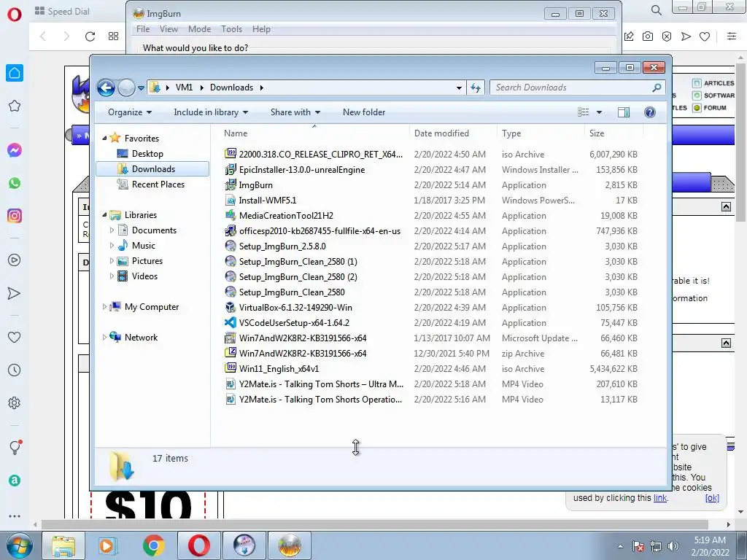The width and height of the screenshot is (747, 560).
Task: Select Videos library
Action: pyautogui.click(x=145, y=276)
